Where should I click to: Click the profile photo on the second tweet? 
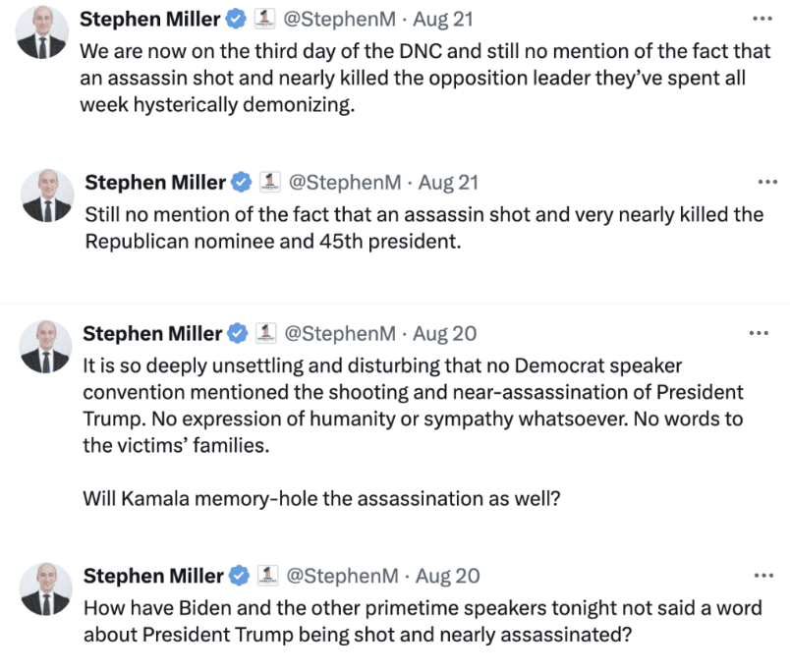(47, 196)
